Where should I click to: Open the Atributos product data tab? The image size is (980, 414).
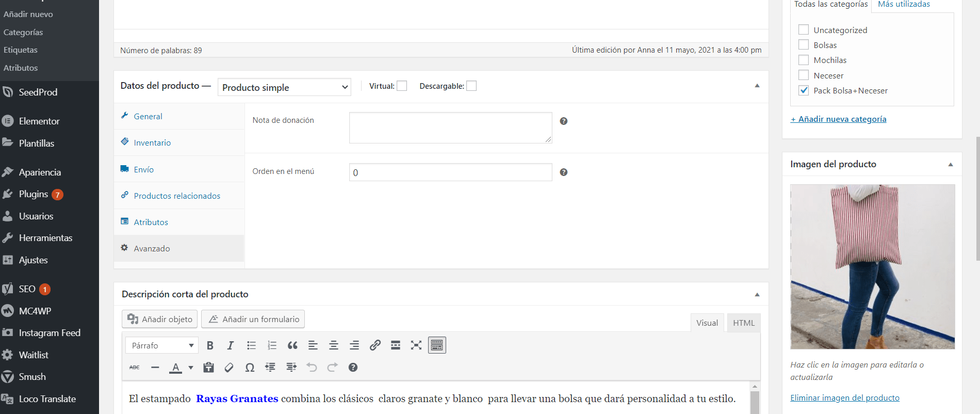click(x=179, y=222)
